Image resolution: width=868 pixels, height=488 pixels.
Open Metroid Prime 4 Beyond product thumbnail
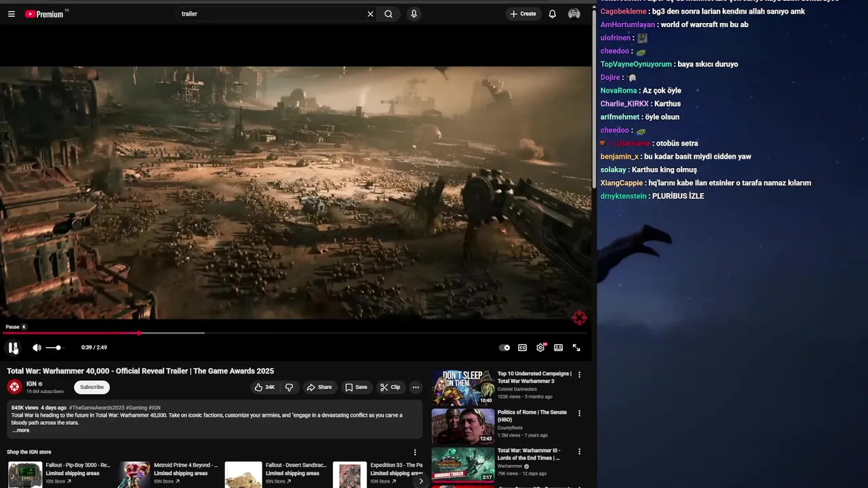pyautogui.click(x=134, y=474)
